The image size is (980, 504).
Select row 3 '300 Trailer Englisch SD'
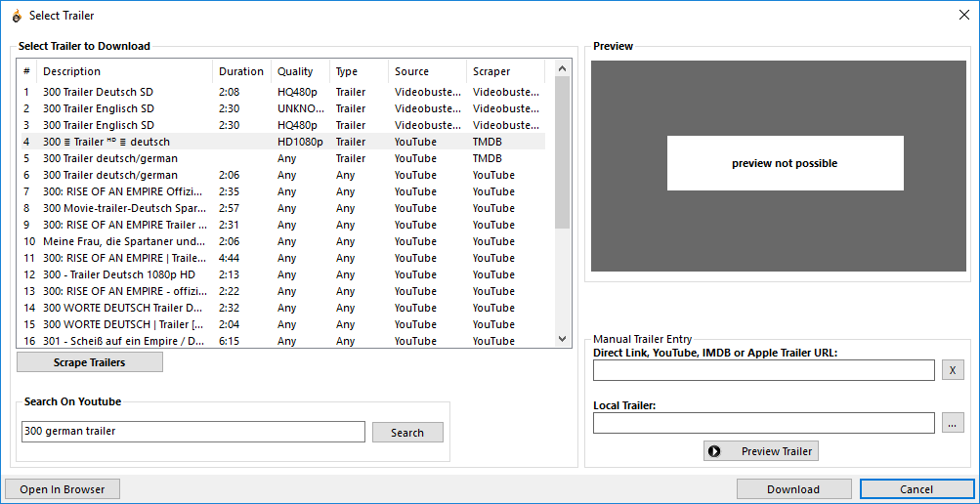click(282, 125)
